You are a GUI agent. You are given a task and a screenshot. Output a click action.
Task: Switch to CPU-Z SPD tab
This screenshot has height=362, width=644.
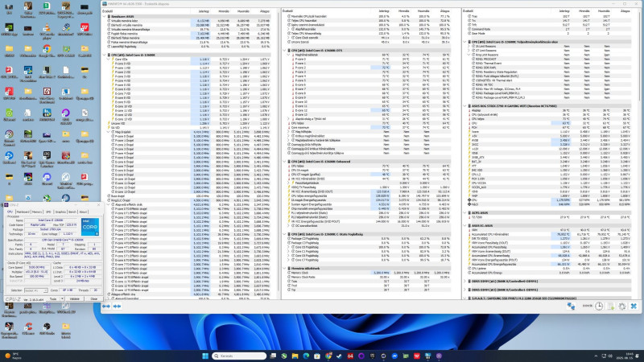48,212
